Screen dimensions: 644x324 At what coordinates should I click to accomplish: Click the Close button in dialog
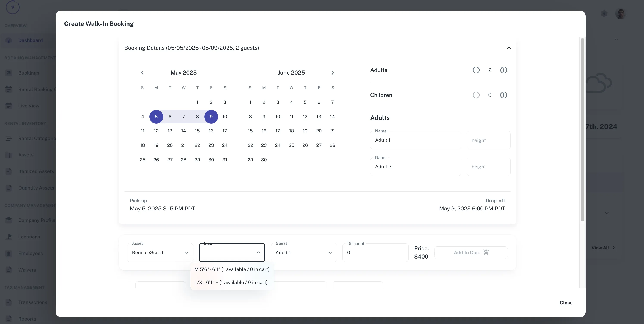566,303
